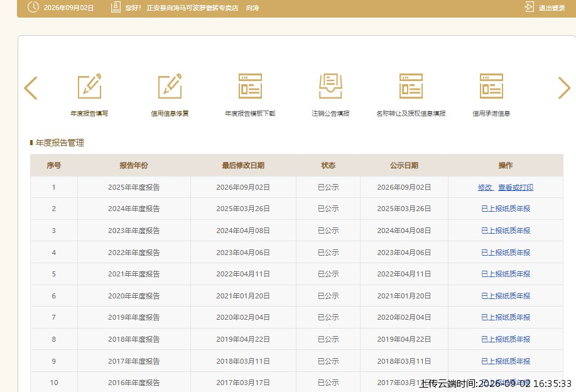Click last-modified date 2023年04月06日
The height and width of the screenshot is (392, 576).
point(243,253)
